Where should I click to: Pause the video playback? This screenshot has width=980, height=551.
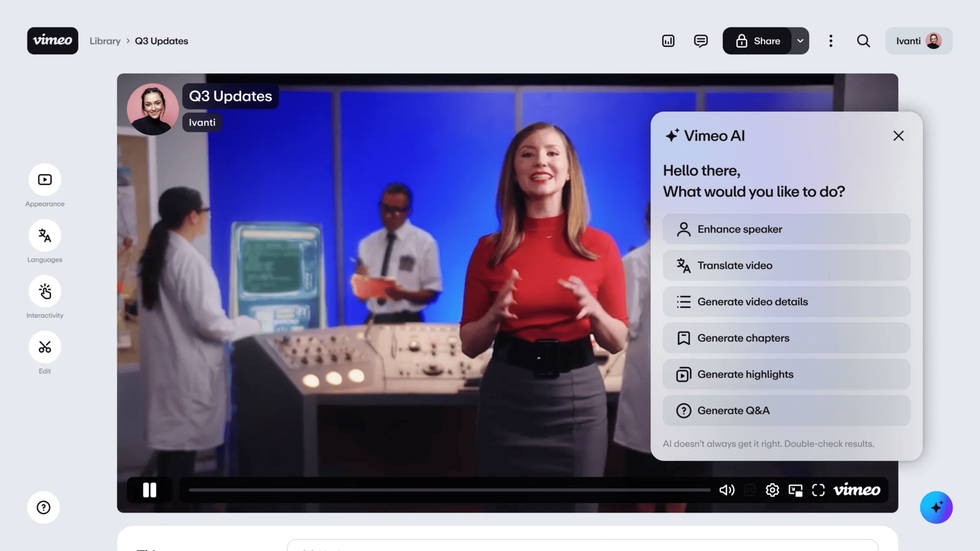pos(150,490)
